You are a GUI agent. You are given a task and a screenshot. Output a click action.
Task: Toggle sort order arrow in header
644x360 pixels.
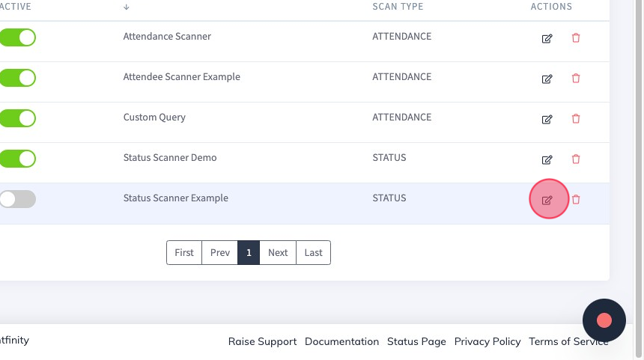[126, 7]
